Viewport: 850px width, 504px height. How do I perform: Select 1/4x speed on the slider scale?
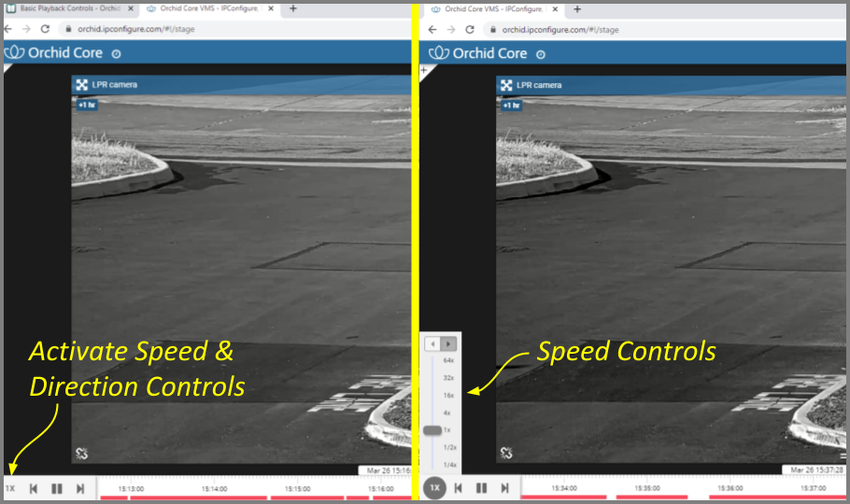click(x=450, y=465)
